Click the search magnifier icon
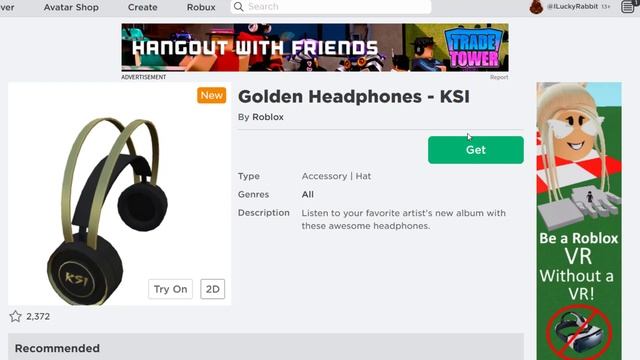This screenshot has width=640, height=360. point(239,7)
